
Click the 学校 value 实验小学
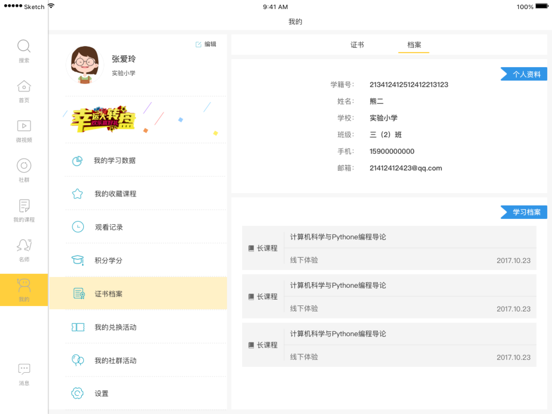tap(383, 118)
